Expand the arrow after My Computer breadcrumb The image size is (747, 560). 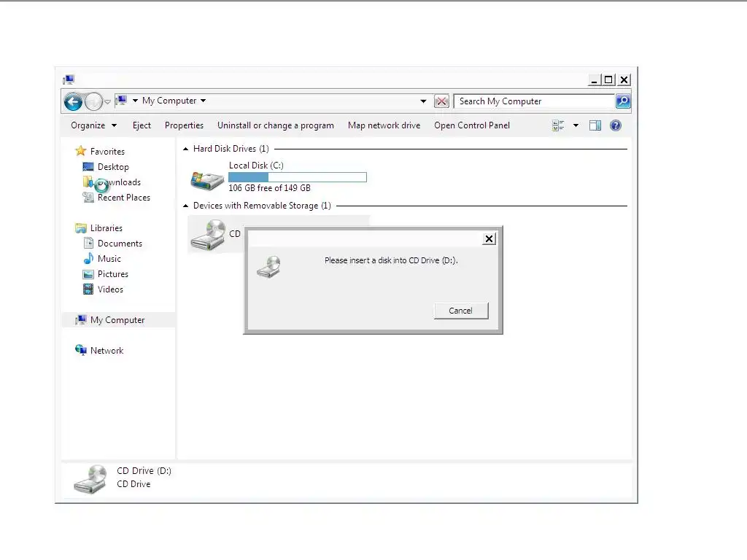pos(203,101)
